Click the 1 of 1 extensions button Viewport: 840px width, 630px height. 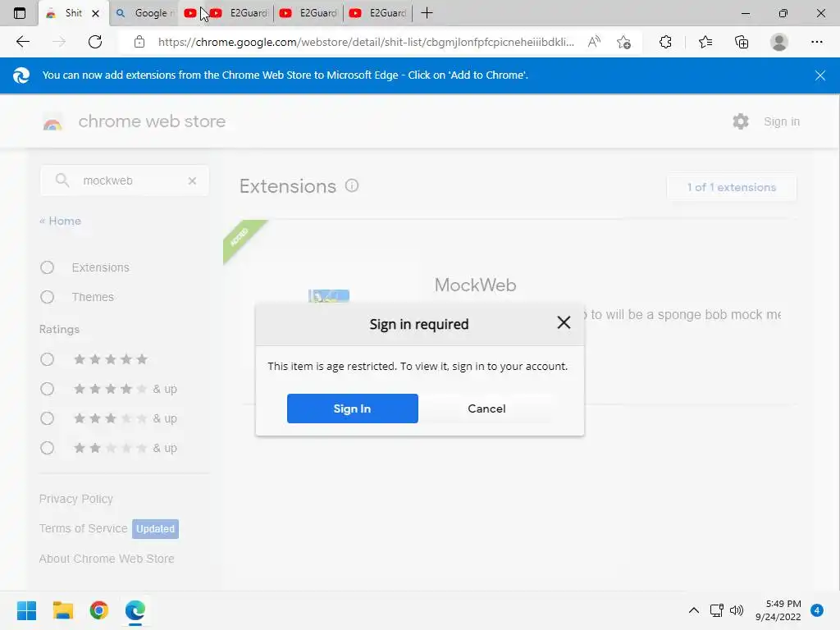click(x=731, y=188)
